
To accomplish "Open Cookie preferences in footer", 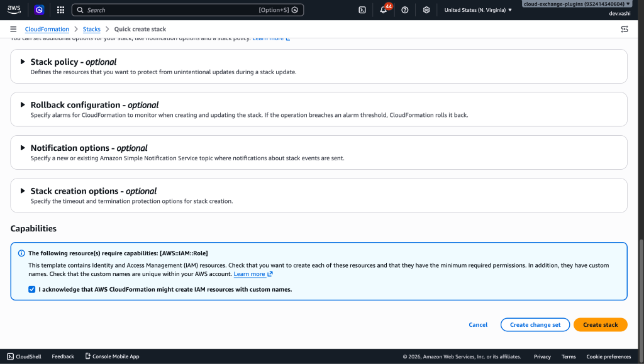I will coord(608,356).
